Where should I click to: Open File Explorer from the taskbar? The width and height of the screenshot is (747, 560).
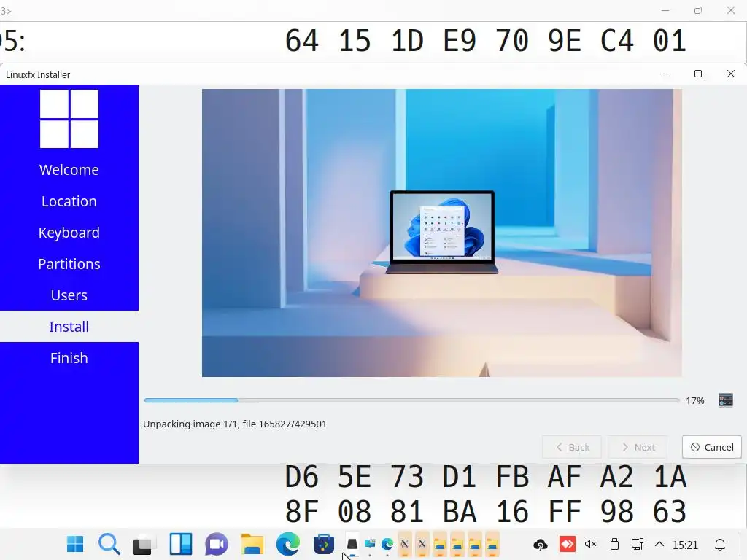[252, 544]
